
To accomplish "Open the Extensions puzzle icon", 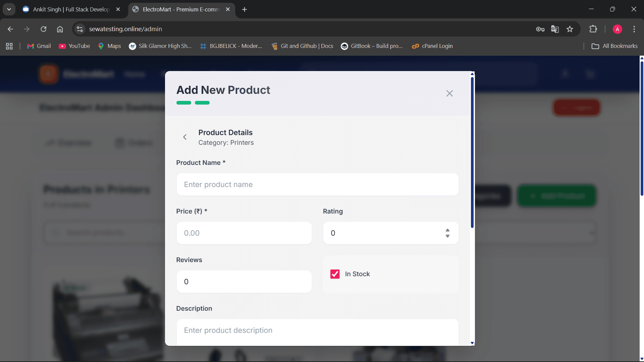I will coord(593,29).
